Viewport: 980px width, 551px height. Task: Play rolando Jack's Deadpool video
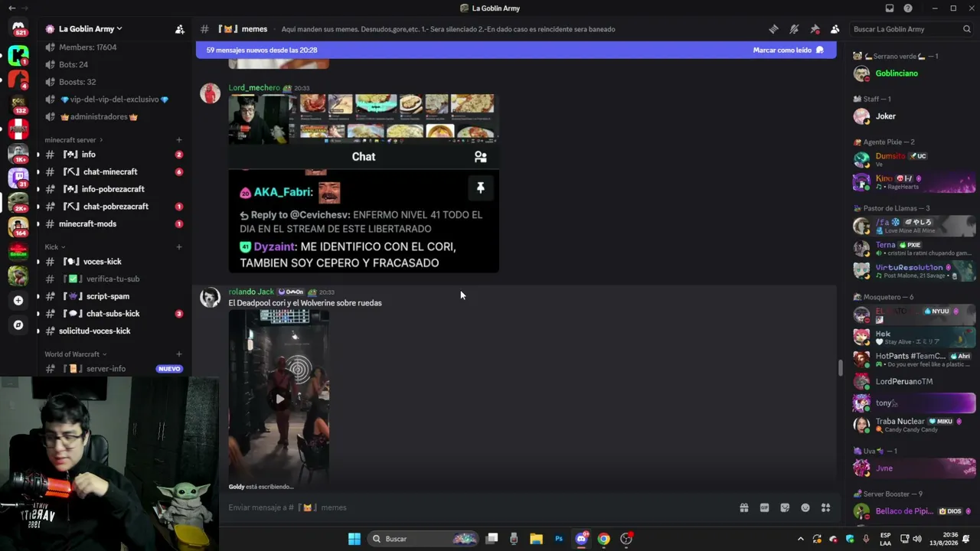point(279,398)
